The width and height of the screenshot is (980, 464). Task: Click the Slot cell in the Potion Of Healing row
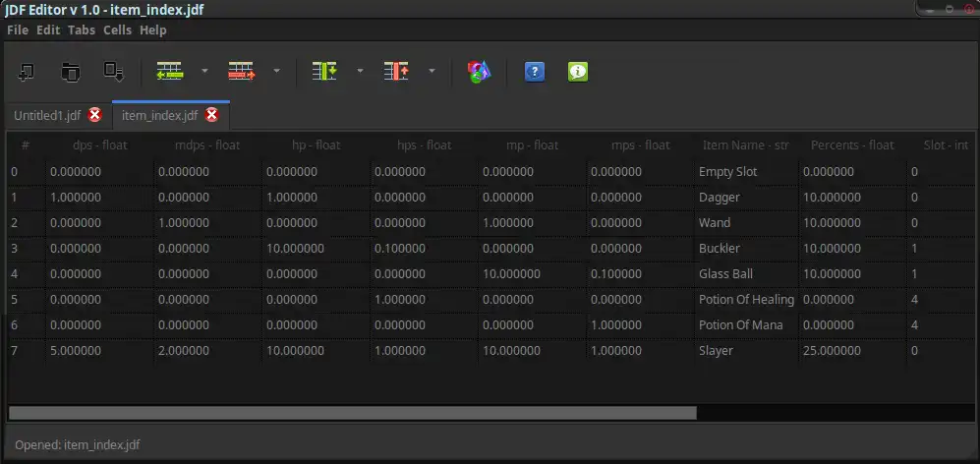(941, 300)
